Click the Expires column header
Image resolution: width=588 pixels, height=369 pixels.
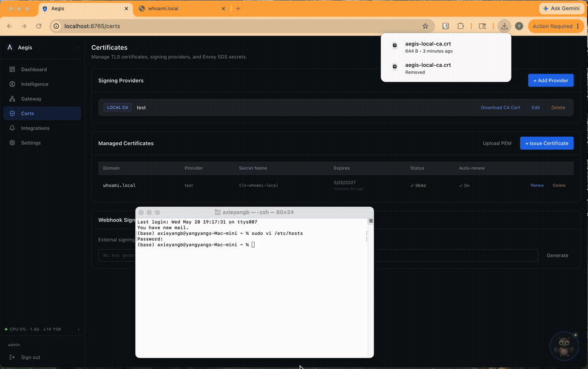point(342,168)
